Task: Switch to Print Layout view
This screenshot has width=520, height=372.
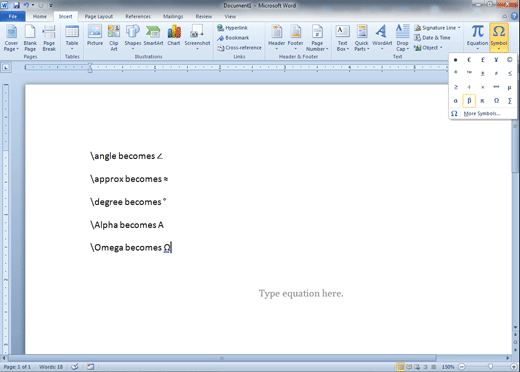Action: tap(401, 367)
